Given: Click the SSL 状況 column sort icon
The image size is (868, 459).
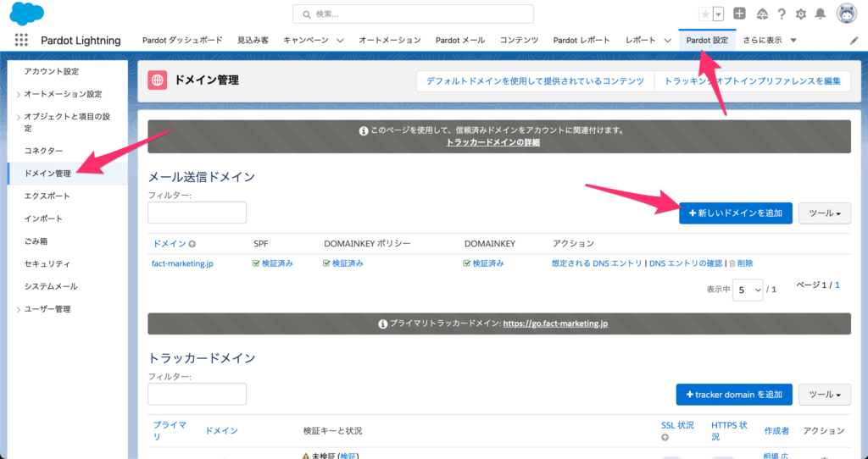Looking at the screenshot, I should (665, 438).
